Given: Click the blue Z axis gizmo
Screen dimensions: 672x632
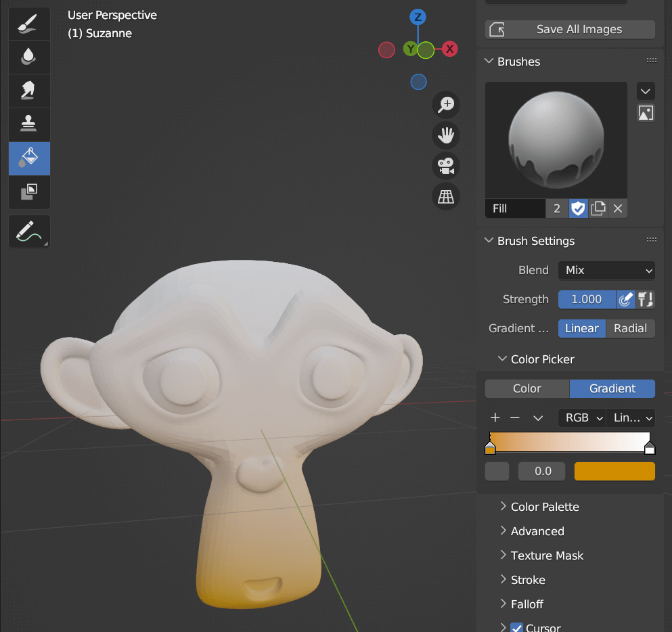Looking at the screenshot, I should click(x=418, y=17).
